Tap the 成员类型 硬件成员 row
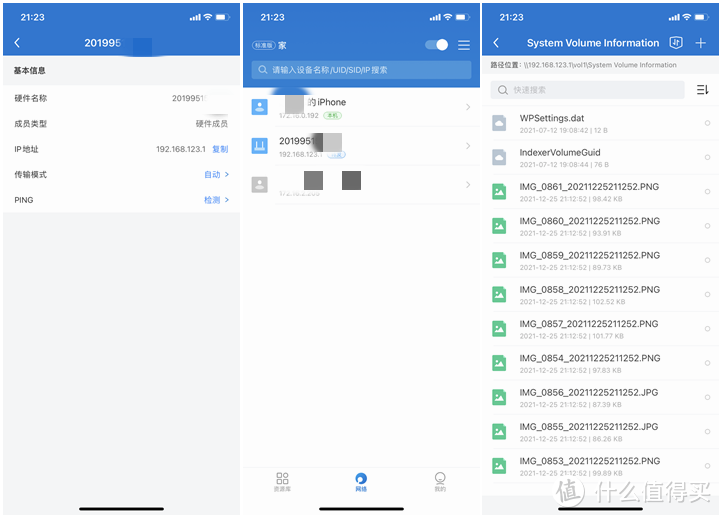The height and width of the screenshot is (518, 722). pyautogui.click(x=122, y=123)
